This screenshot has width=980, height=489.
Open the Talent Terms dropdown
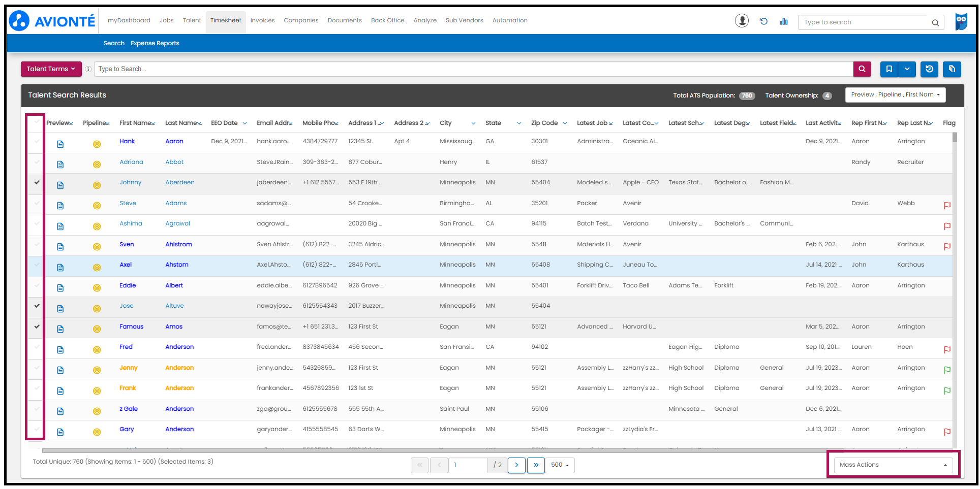(51, 69)
